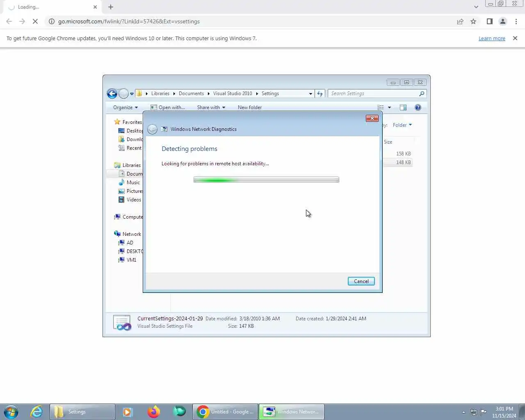This screenshot has width=525, height=420.
Task: Show hidden system tray icons
Action: click(463, 412)
